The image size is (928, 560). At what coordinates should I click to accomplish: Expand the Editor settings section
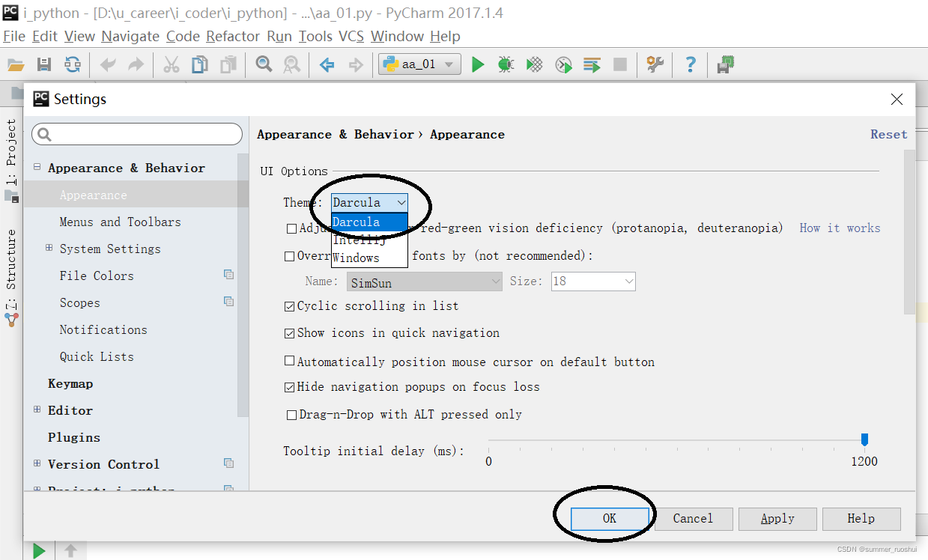(x=37, y=410)
